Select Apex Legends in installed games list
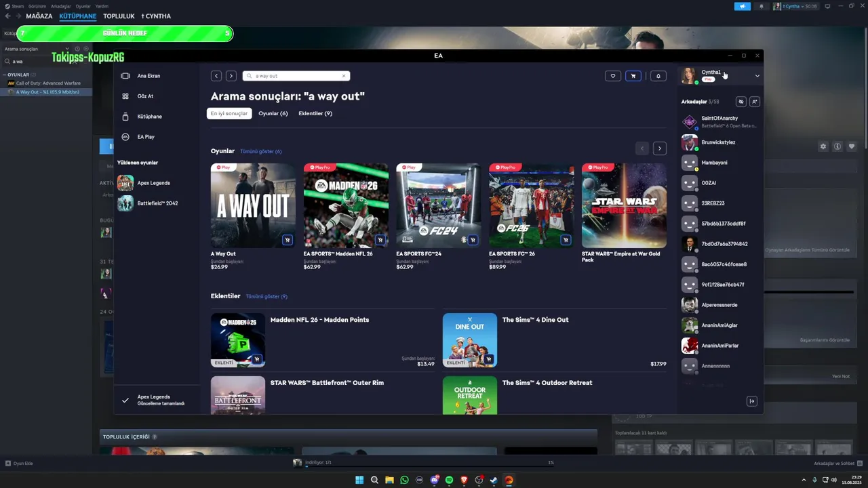Image resolution: width=868 pixels, height=488 pixels. pos(153,183)
